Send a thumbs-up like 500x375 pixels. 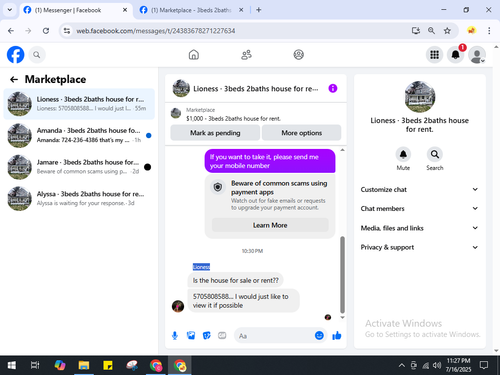coord(337,336)
